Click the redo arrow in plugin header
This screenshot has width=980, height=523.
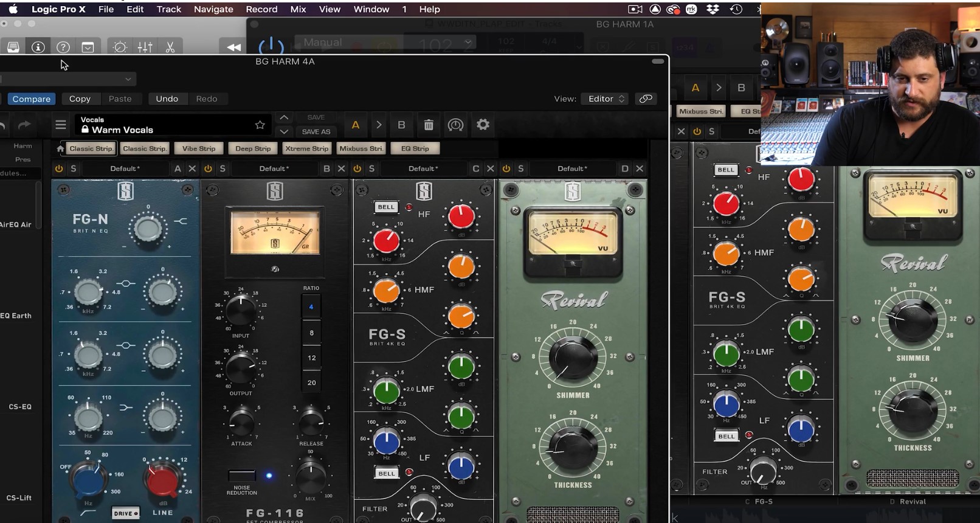[24, 125]
